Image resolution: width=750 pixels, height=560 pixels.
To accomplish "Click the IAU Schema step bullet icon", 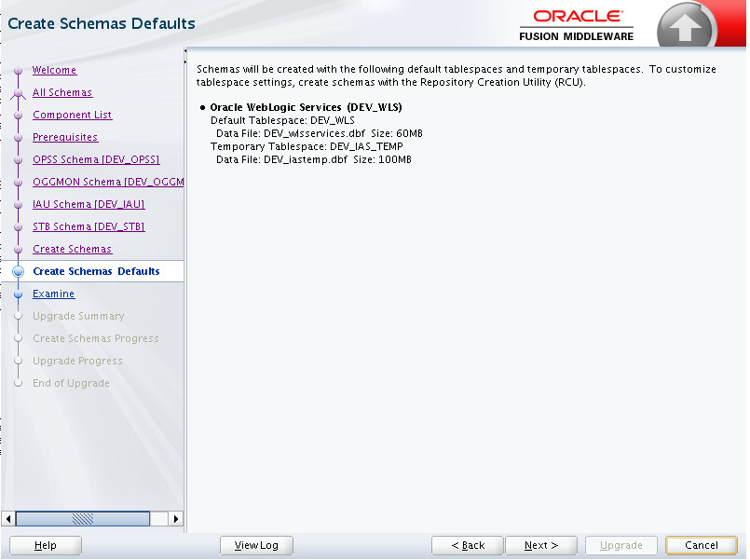I will [19, 205].
